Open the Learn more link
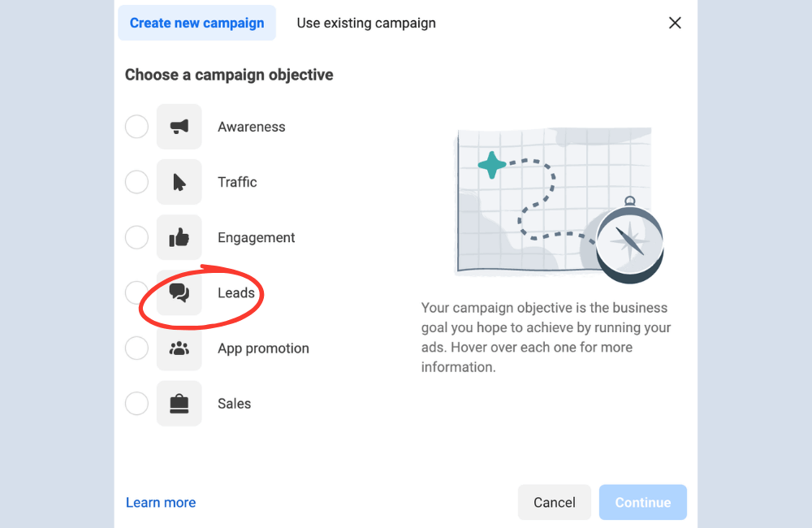 click(160, 502)
